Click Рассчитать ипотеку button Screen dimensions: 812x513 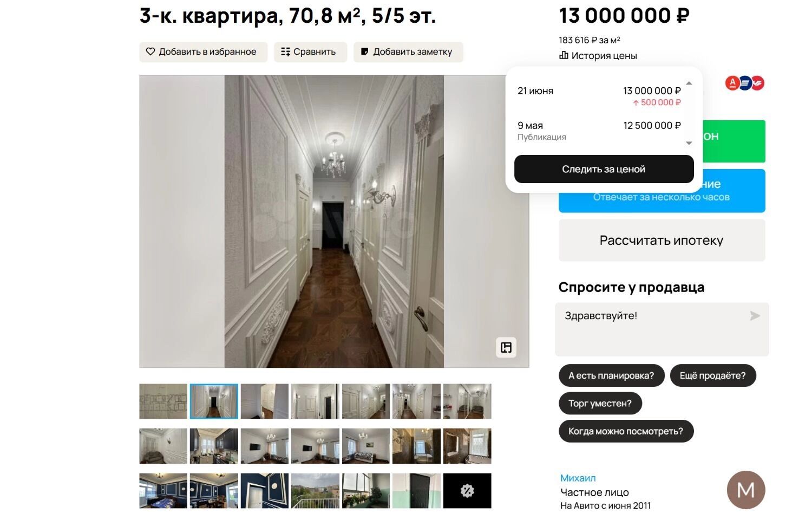pos(662,241)
